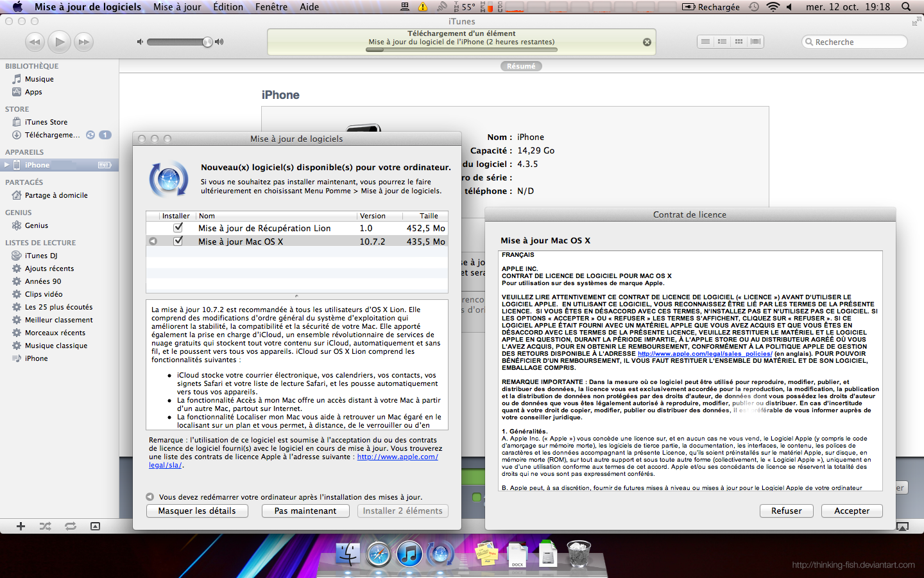
Task: Open the Trash in the Dock
Action: [579, 553]
